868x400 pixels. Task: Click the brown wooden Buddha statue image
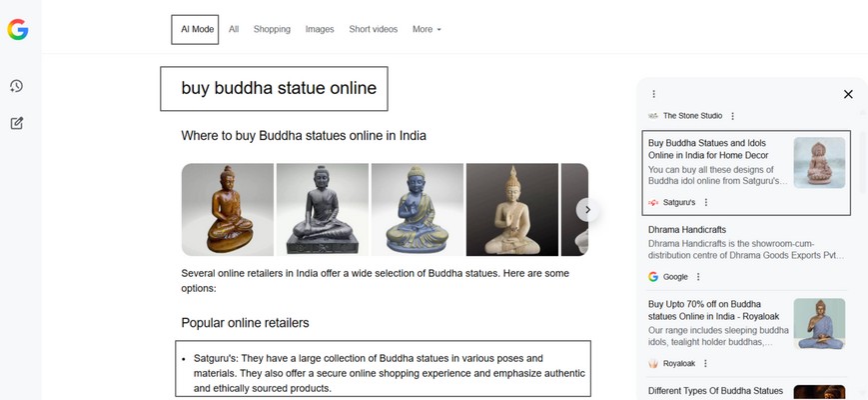[x=228, y=209]
